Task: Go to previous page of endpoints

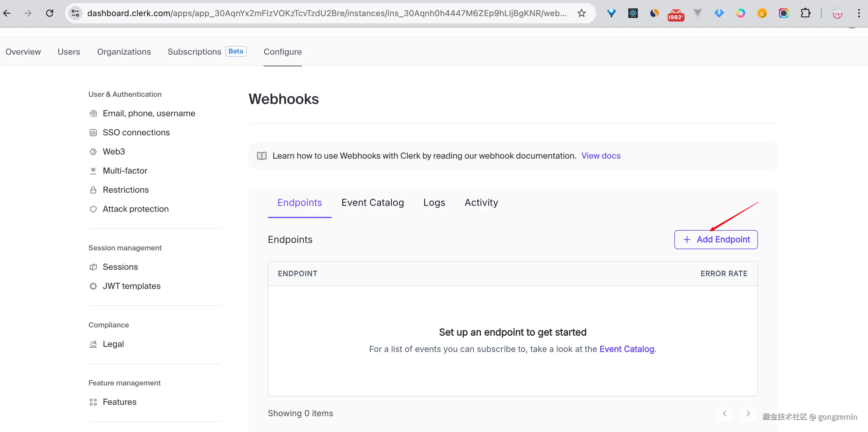Action: (725, 413)
